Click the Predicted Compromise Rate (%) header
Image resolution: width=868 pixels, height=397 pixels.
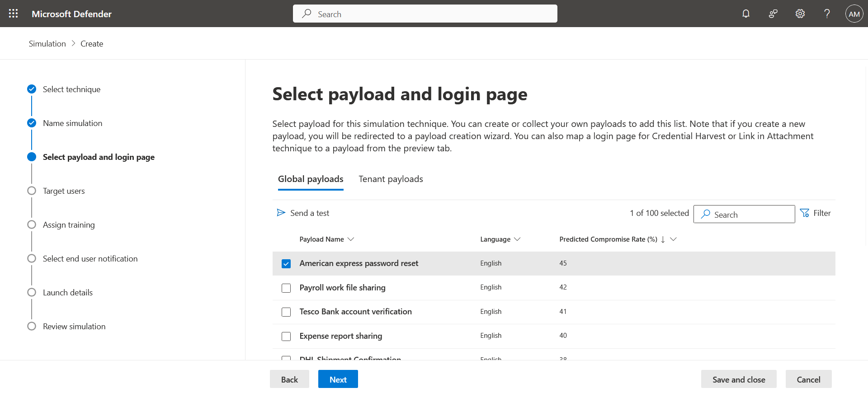609,239
